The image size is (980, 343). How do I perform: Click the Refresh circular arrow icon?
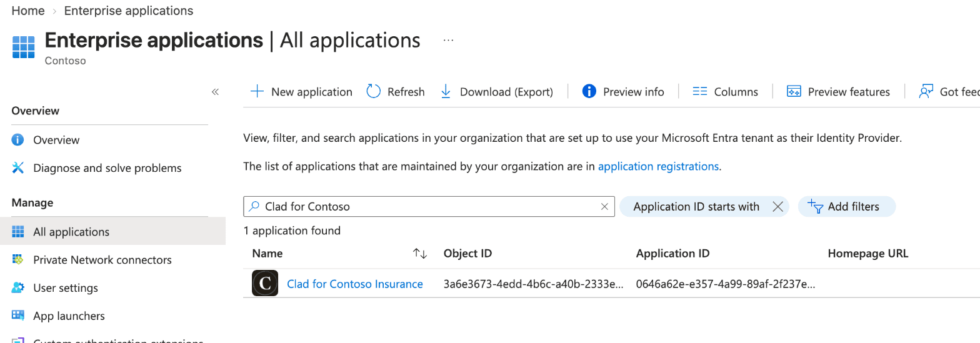374,92
